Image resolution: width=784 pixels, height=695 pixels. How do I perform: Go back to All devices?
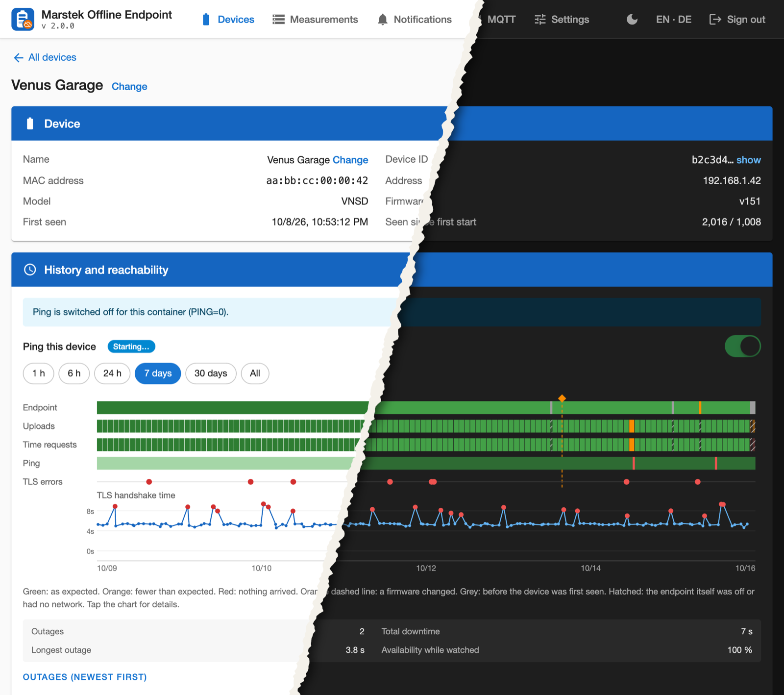tap(45, 57)
